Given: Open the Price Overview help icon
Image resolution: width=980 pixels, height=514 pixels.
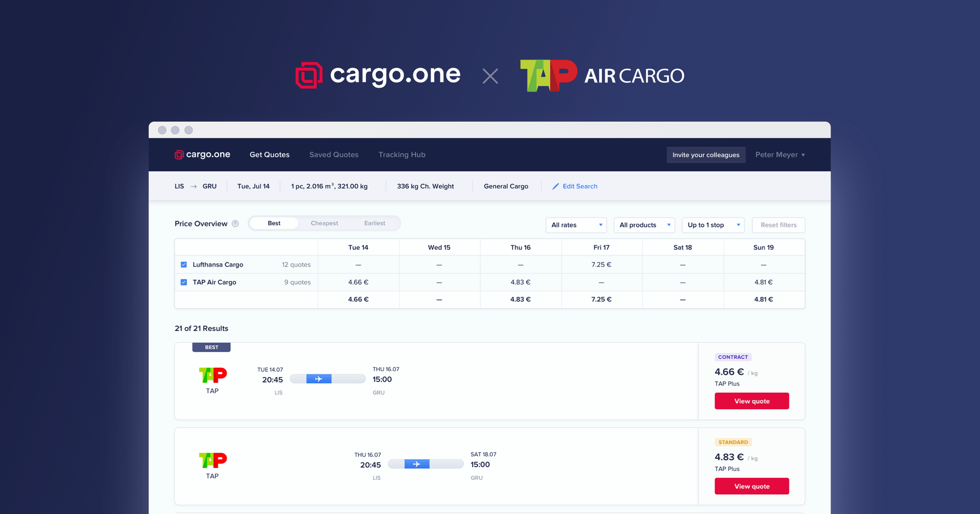Looking at the screenshot, I should tap(235, 223).
